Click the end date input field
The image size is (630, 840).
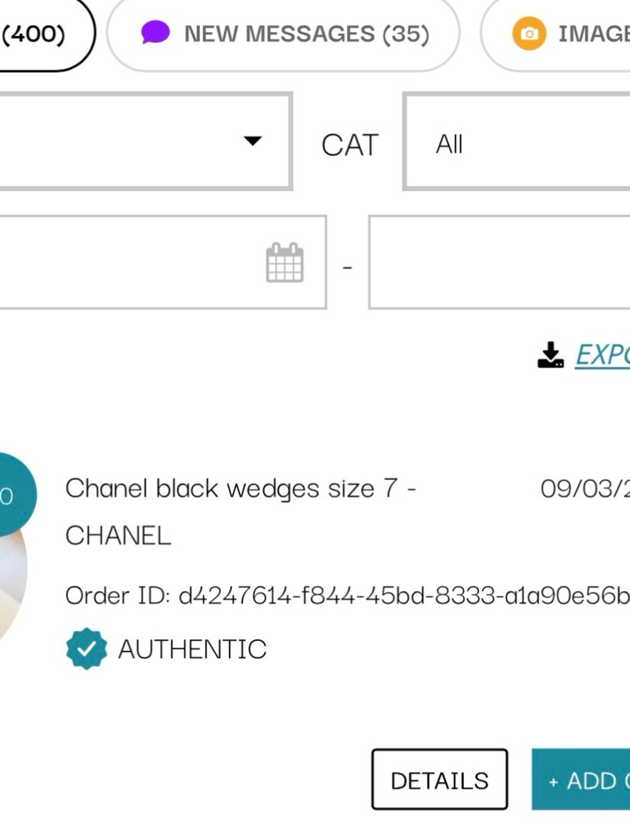500,262
